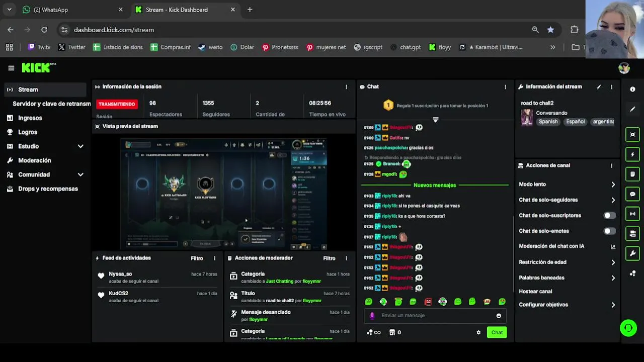
Task: Click the green KICK logo
Action: (x=38, y=68)
